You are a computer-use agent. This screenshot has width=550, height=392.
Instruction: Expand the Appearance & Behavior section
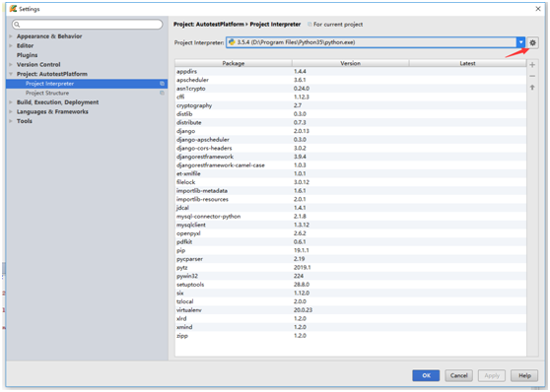[x=11, y=36]
